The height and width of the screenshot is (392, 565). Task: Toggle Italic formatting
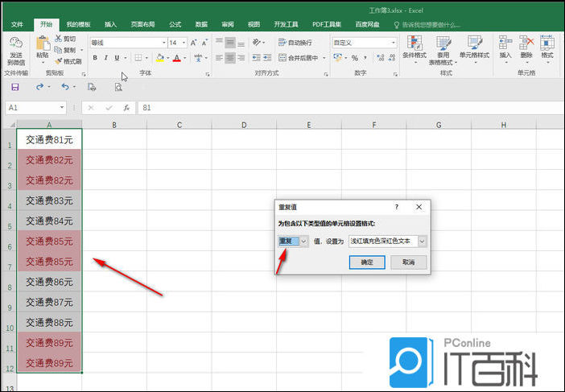pyautogui.click(x=106, y=58)
